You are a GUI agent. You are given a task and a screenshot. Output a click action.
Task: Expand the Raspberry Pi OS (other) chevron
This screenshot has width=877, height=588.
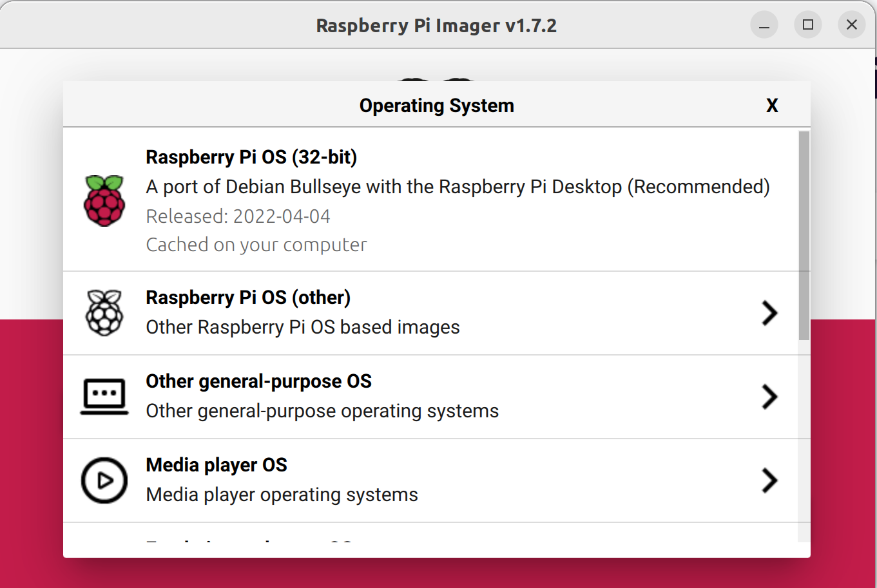(770, 313)
